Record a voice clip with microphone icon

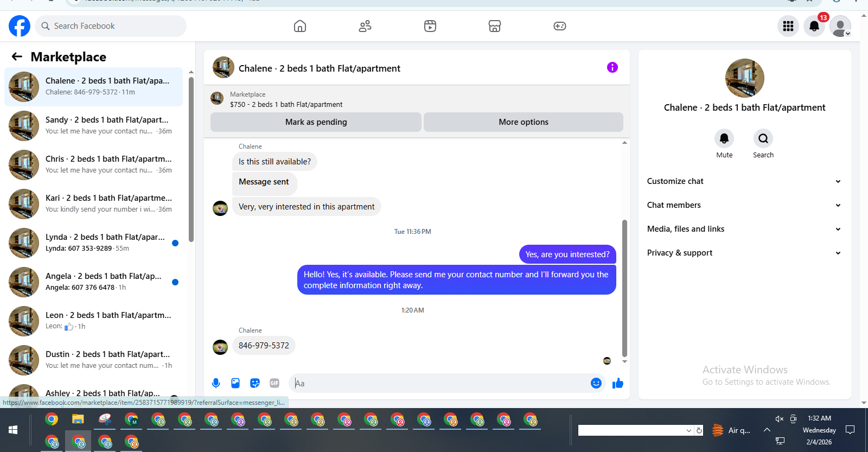tap(216, 383)
